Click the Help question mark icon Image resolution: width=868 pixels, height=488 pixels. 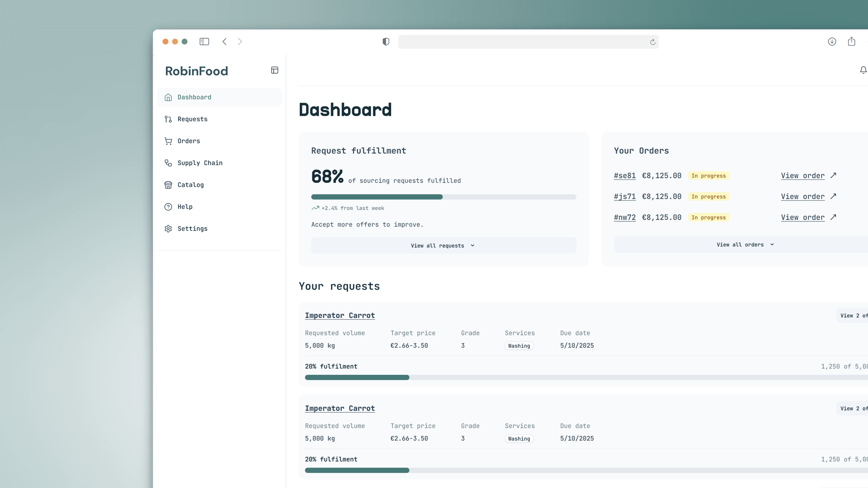click(x=168, y=207)
